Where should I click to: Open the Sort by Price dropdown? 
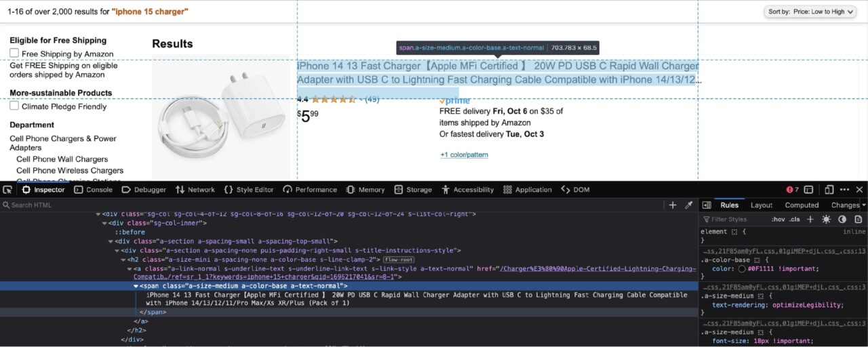click(x=811, y=12)
